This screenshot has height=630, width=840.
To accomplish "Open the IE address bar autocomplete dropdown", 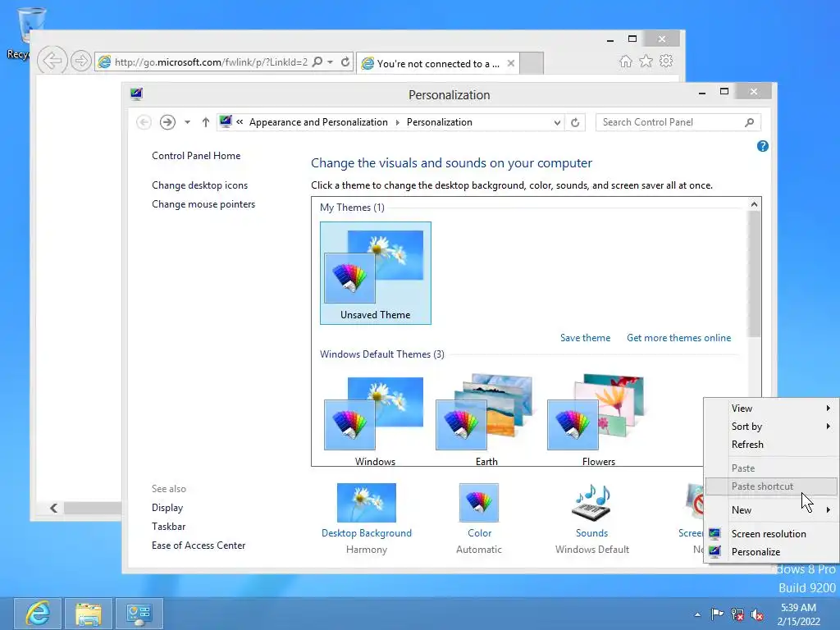I will point(331,62).
